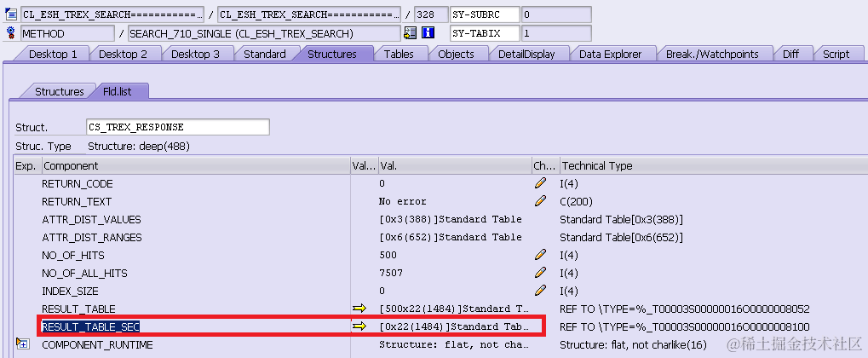Viewport: 868px width, 358px height.
Task: Select the highlighted RESULT_TABLE_SEC component name
Action: click(91, 326)
